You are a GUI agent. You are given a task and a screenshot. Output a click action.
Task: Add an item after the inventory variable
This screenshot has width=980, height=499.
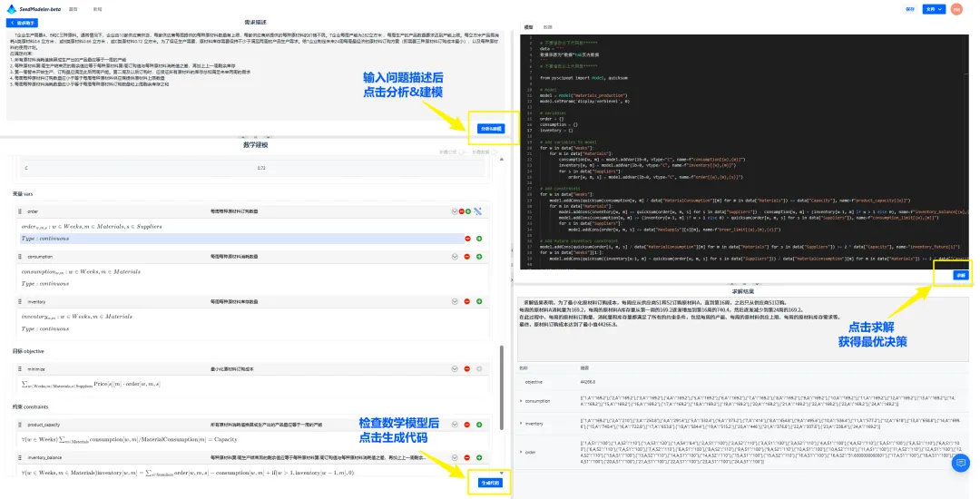(479, 301)
